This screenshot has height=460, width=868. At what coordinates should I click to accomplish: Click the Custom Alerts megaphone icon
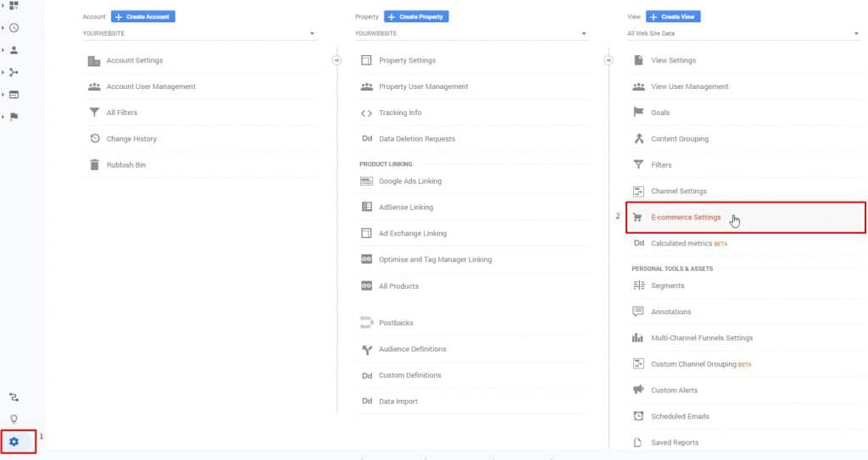638,390
